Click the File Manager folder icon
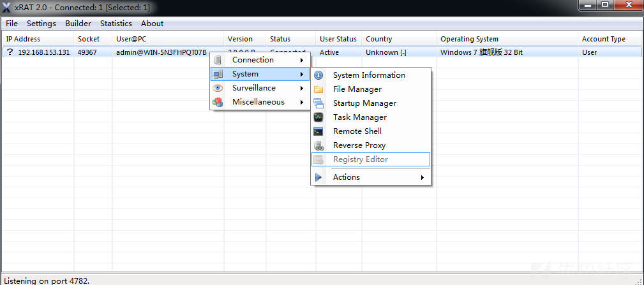Image resolution: width=644 pixels, height=285 pixels. pyautogui.click(x=318, y=89)
